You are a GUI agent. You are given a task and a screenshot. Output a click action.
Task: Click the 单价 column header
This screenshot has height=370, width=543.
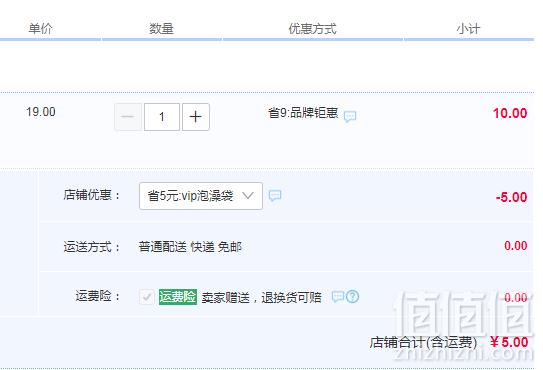point(41,28)
